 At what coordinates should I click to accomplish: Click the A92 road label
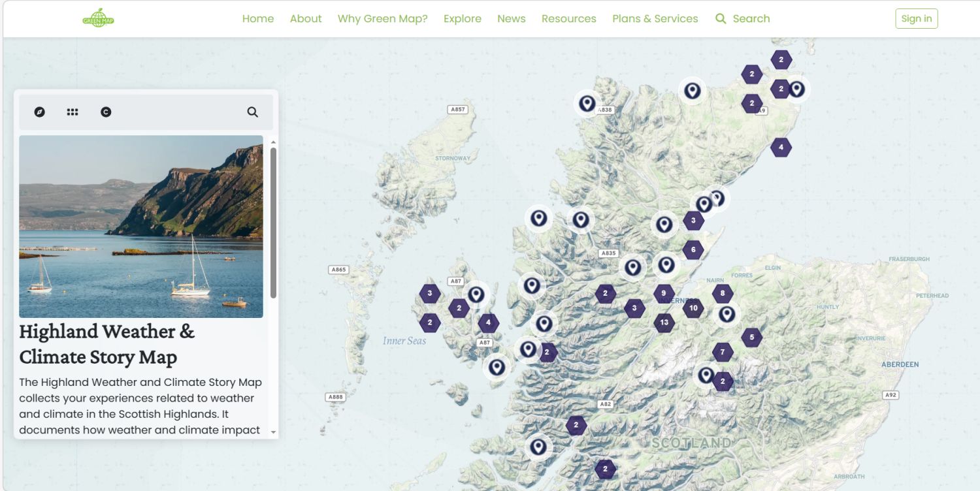890,395
